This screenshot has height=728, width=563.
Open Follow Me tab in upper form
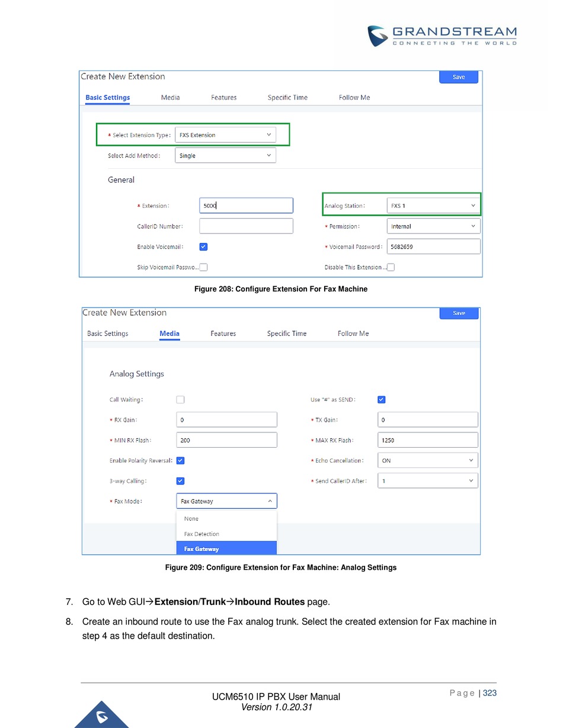(354, 98)
